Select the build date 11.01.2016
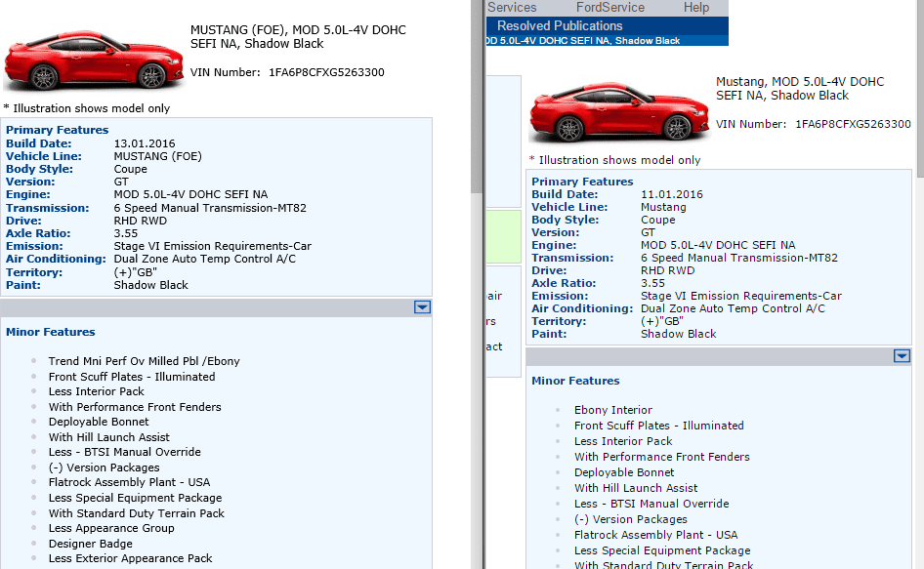 [x=672, y=194]
